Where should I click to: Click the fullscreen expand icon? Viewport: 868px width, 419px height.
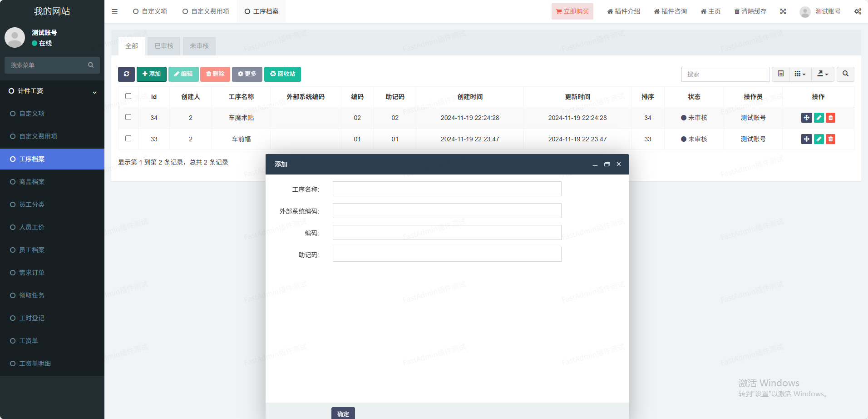click(x=783, y=11)
